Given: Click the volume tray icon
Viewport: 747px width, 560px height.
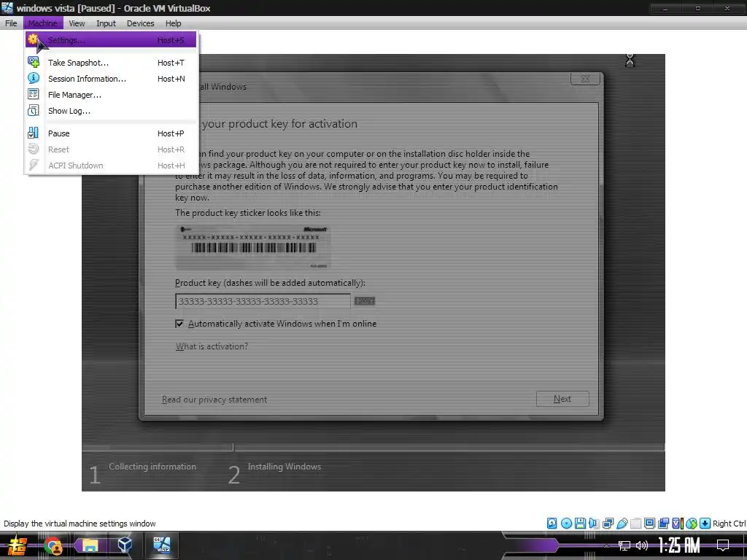Looking at the screenshot, I should point(642,545).
